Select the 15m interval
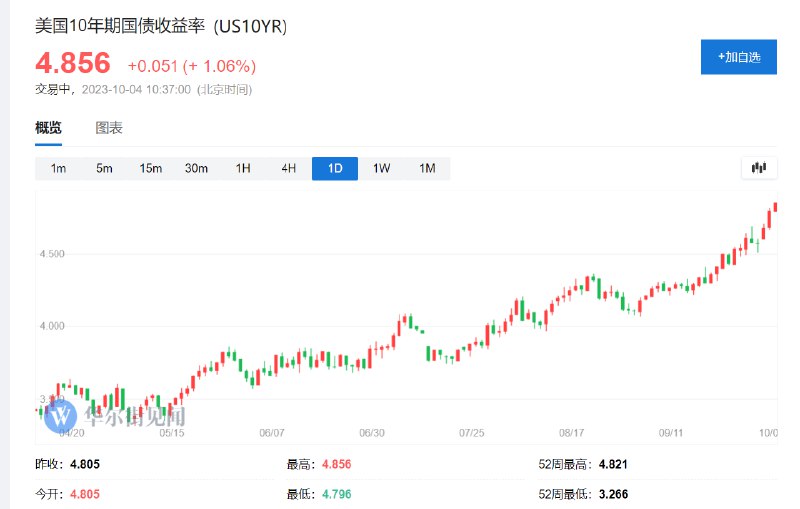Screen dimensions: 800x509 (151, 168)
